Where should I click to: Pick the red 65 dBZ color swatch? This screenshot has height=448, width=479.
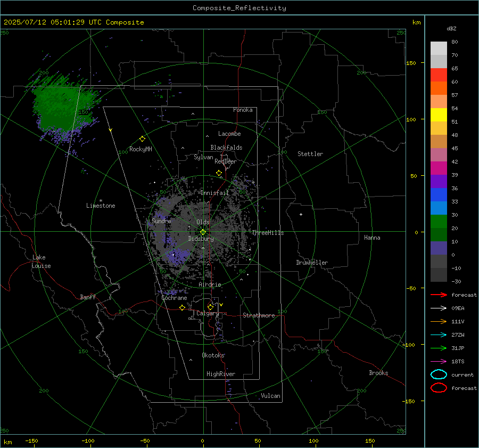pos(439,75)
